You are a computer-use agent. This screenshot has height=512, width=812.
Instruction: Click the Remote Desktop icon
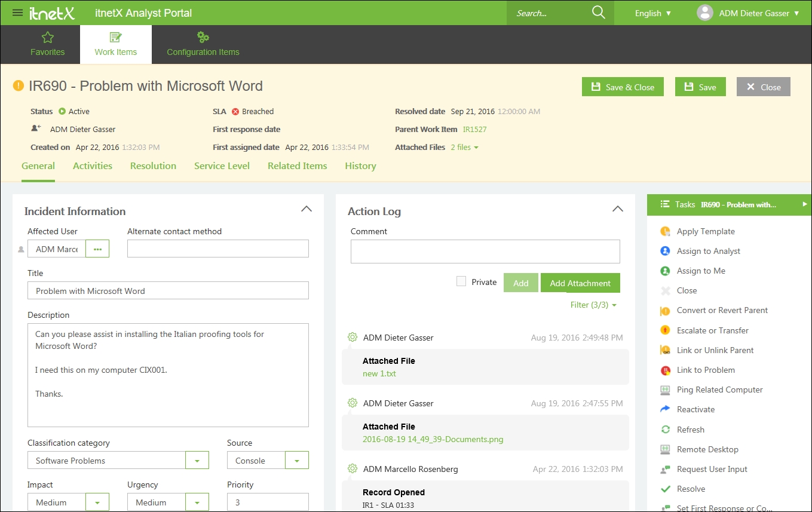coord(665,449)
